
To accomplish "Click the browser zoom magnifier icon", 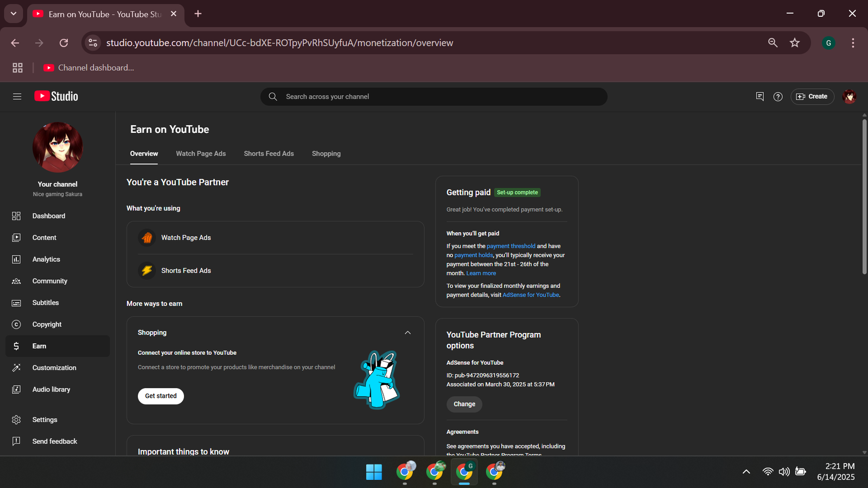I will [773, 43].
